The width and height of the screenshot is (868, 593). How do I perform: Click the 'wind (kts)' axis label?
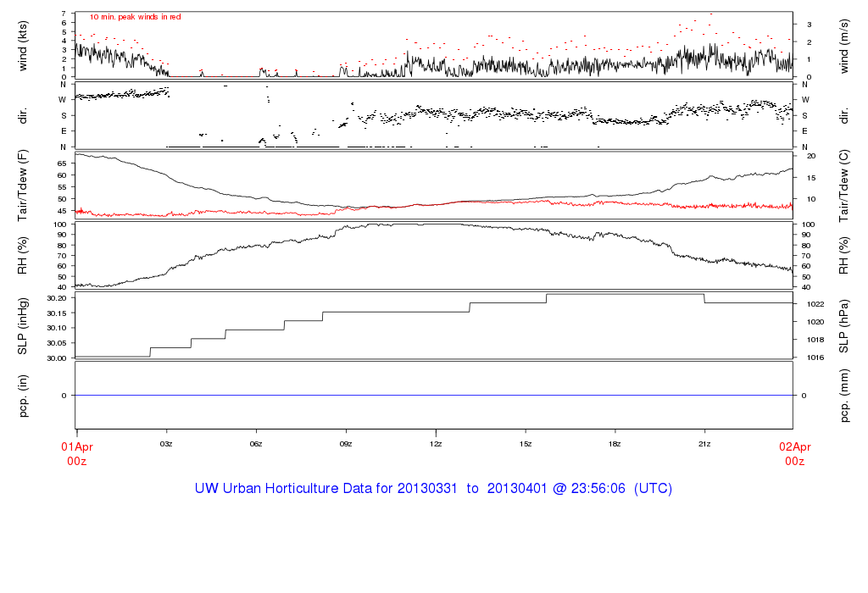click(x=23, y=46)
